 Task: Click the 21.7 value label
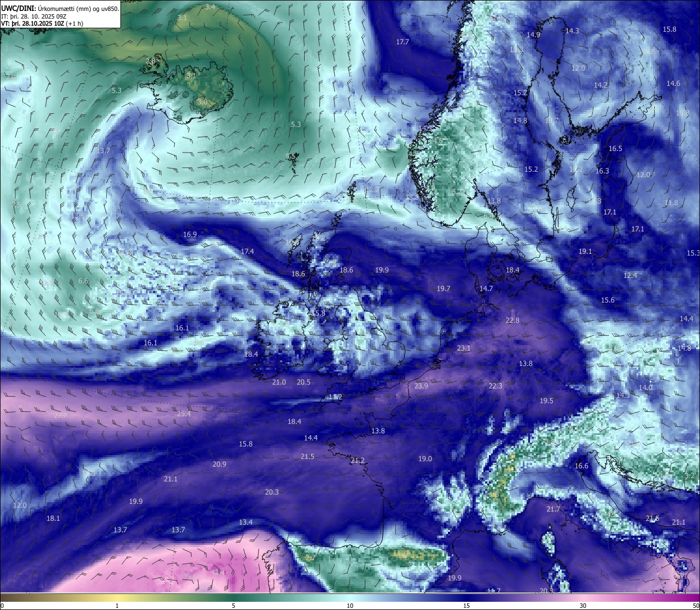coord(553,509)
